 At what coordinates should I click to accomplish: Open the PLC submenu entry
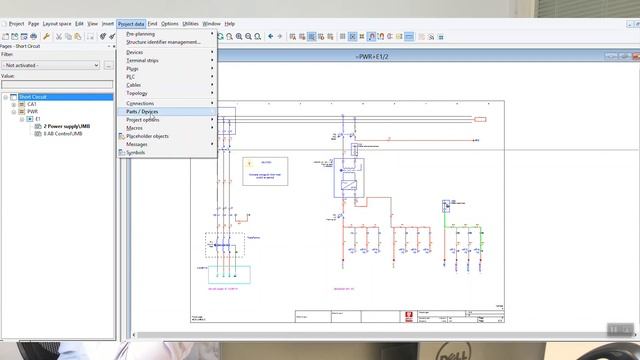pos(167,77)
